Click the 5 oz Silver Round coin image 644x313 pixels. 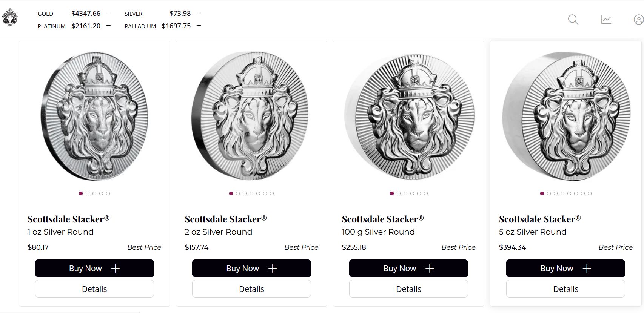pos(566,116)
